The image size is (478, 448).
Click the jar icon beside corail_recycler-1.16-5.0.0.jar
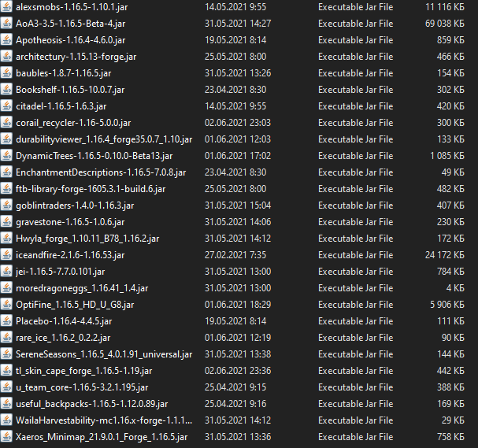point(6,123)
